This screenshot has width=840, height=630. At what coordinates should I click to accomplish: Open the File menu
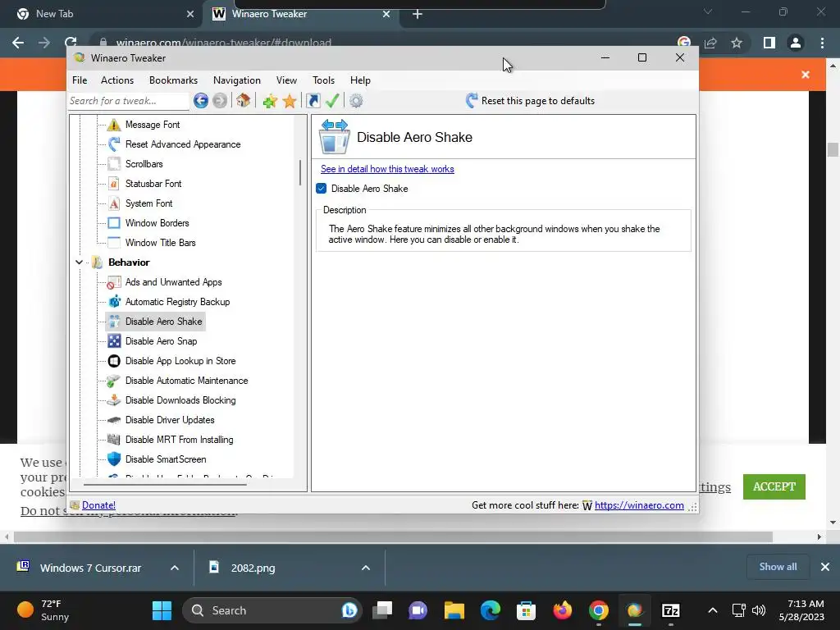pos(80,80)
